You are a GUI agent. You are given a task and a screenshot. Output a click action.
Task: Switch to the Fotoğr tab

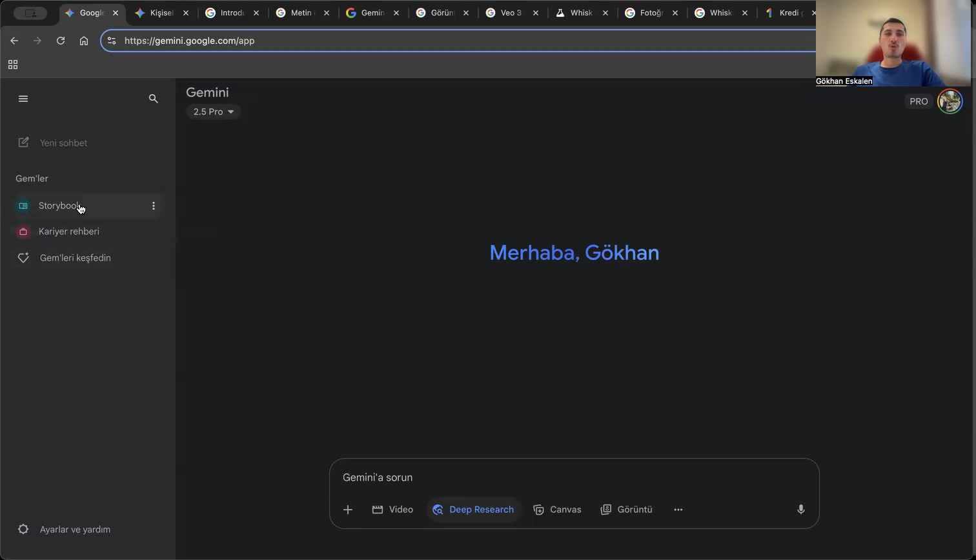(x=651, y=13)
